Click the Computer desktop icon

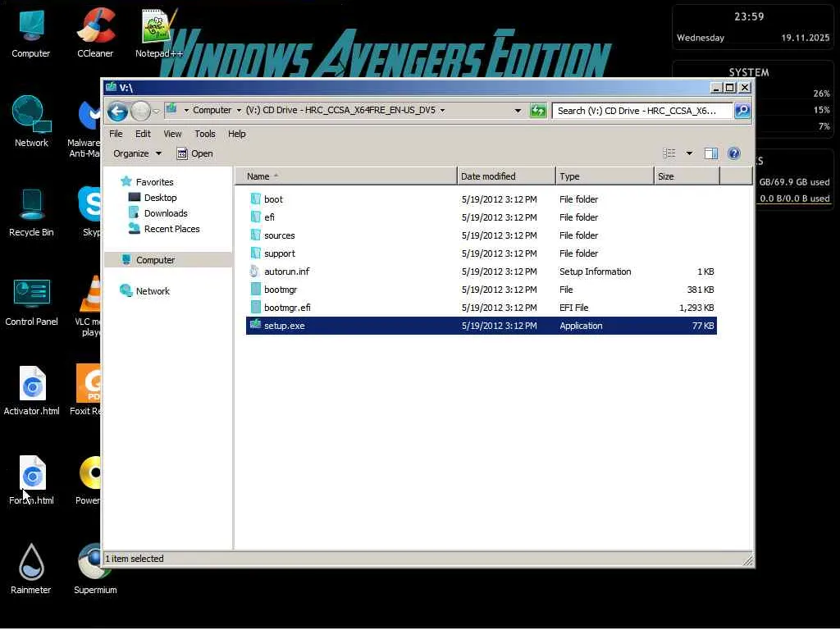point(30,33)
